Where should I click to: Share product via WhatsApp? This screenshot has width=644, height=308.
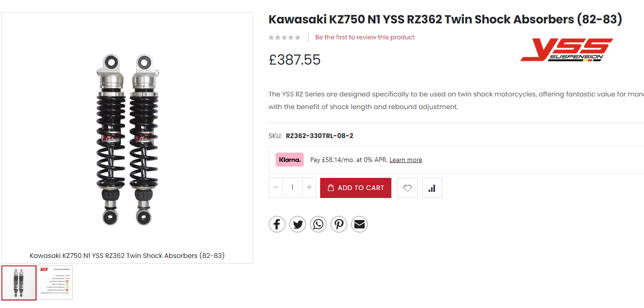point(318,224)
